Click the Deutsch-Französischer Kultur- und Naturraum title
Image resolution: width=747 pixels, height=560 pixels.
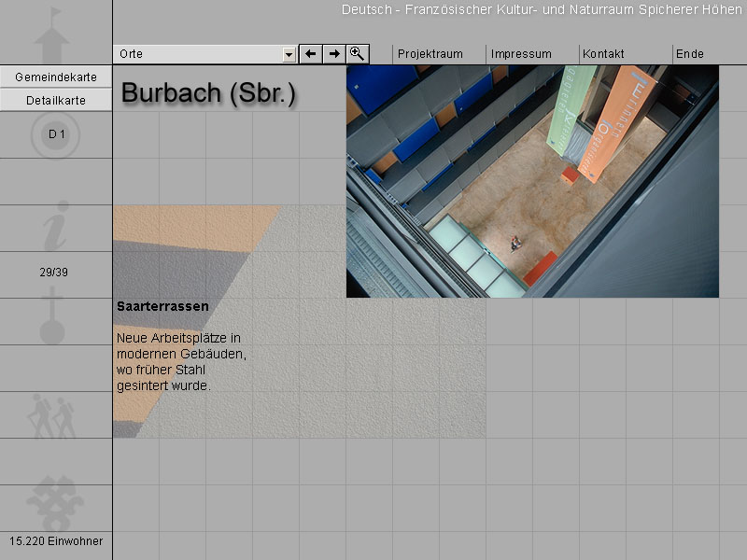(x=542, y=9)
